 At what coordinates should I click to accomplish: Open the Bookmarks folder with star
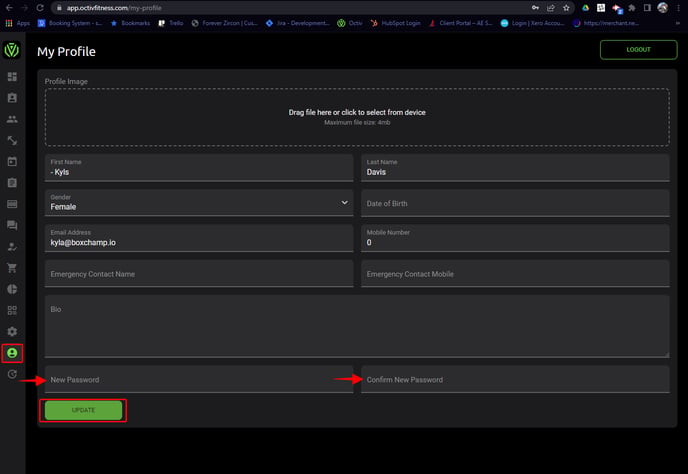130,23
